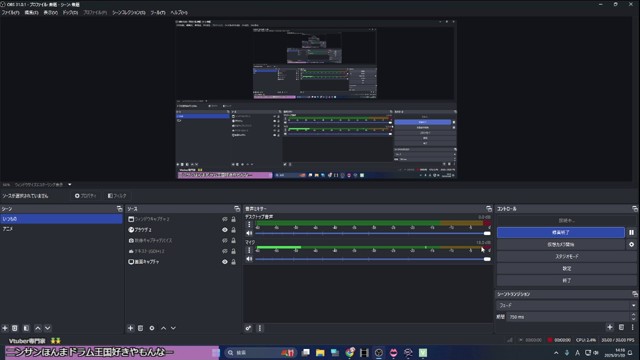The width and height of the screenshot is (640, 360).
Task: Click the 終了 exit button
Action: (567, 281)
